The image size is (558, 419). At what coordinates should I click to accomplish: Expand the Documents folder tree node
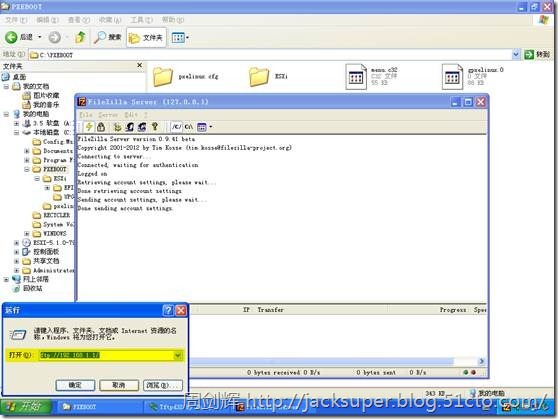[x=27, y=151]
